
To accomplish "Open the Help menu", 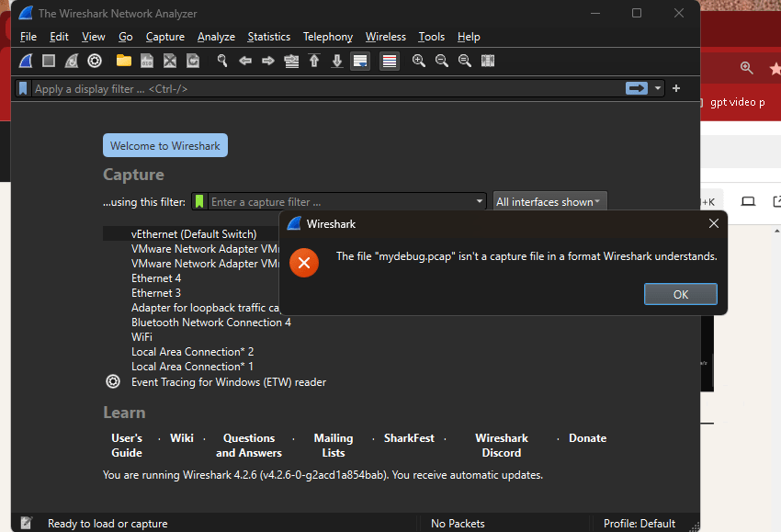I will coord(469,37).
